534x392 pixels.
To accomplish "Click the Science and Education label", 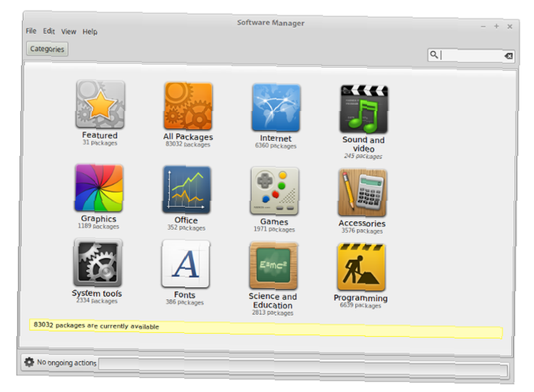I will (x=273, y=301).
